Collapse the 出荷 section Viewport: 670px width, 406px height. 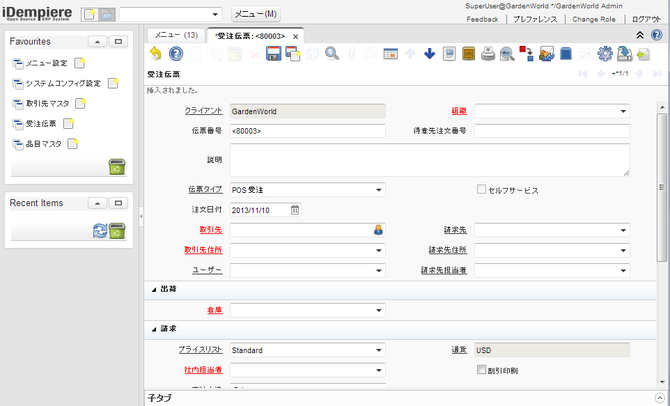(x=153, y=289)
